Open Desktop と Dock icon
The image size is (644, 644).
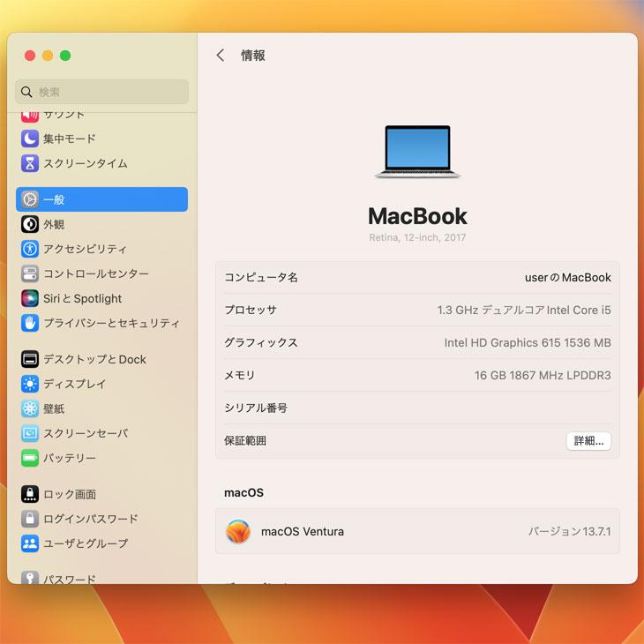tap(30, 359)
